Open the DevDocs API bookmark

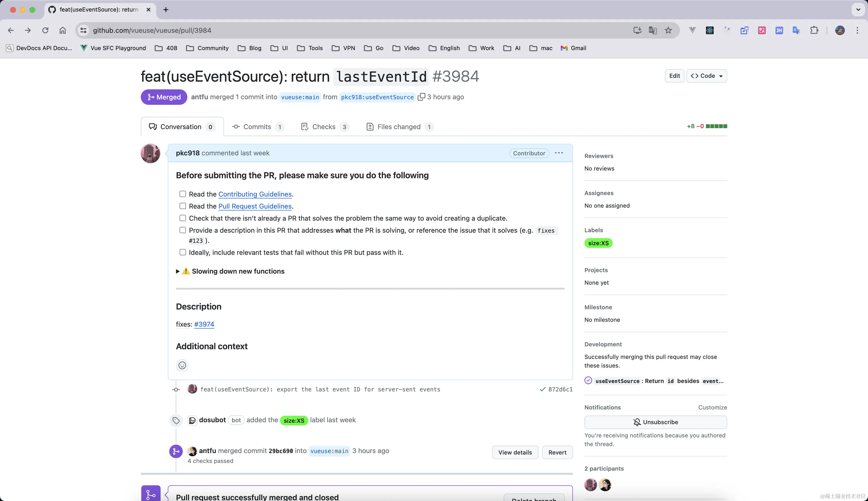tap(39, 48)
